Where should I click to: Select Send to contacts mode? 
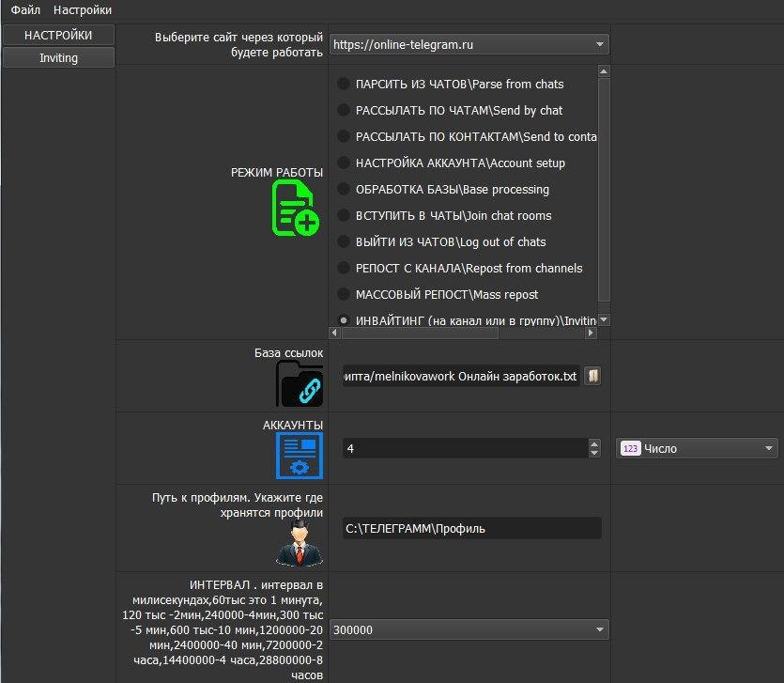pyautogui.click(x=344, y=136)
